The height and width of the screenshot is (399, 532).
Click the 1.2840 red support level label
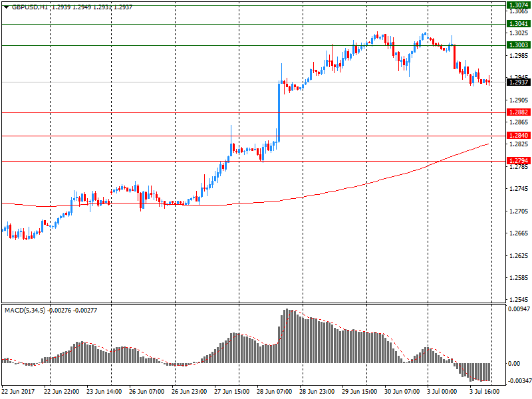click(519, 136)
